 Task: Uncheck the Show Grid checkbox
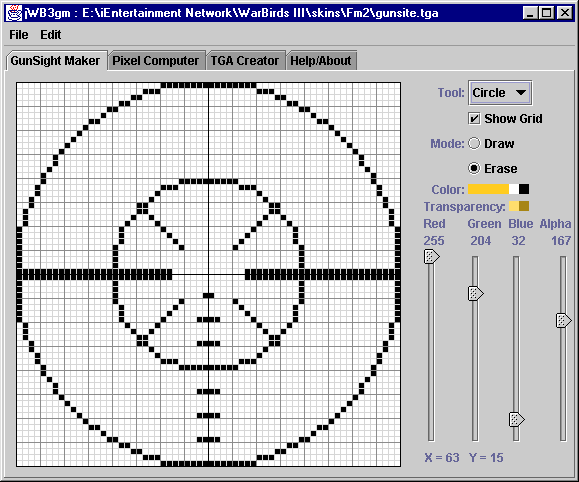pos(474,119)
